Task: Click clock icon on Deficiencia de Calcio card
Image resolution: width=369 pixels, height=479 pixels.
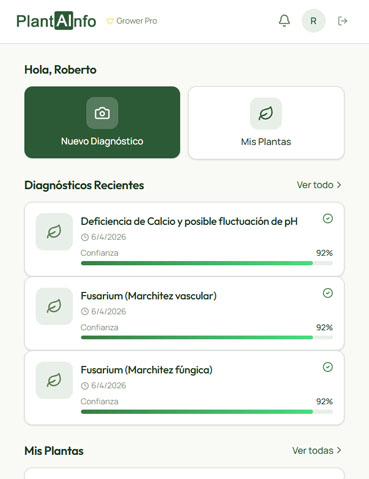Action: tap(85, 237)
